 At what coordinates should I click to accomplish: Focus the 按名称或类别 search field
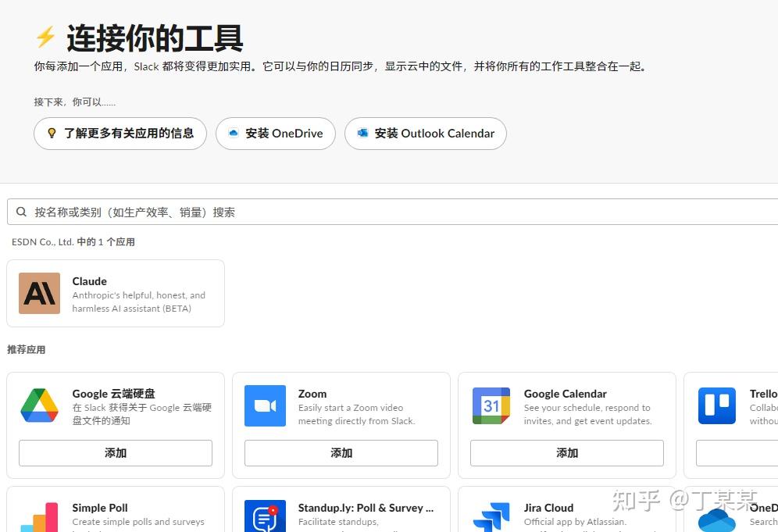pyautogui.click(x=392, y=212)
